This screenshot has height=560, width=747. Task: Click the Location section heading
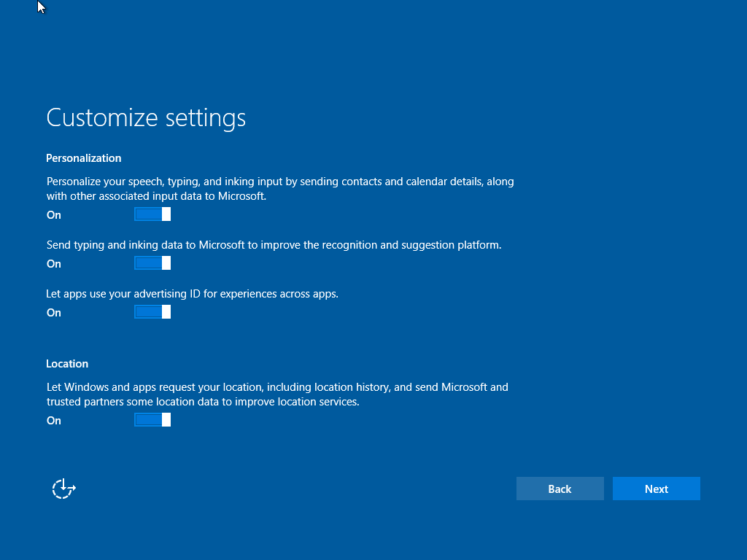point(67,364)
